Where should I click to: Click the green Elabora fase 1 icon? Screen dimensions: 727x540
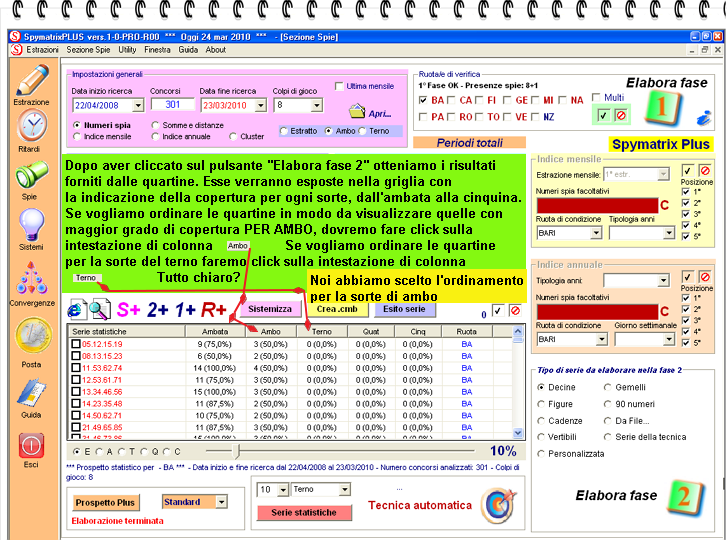click(x=663, y=108)
